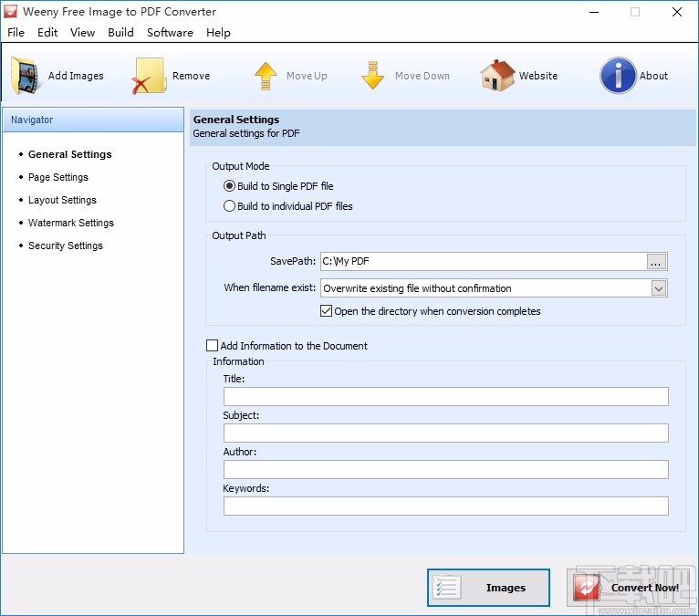The height and width of the screenshot is (616, 699).
Task: Open the Edit menu
Action: 47,33
